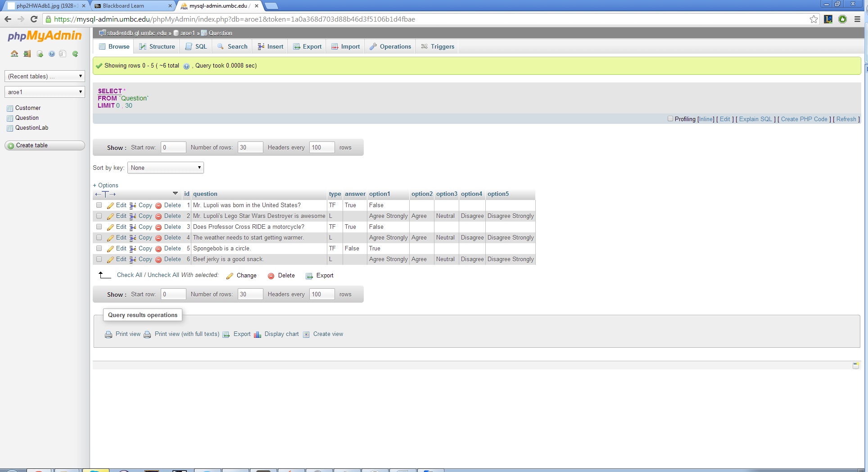Expand the Sort by key dropdown
Viewport: 868px width, 472px height.
[x=165, y=168]
